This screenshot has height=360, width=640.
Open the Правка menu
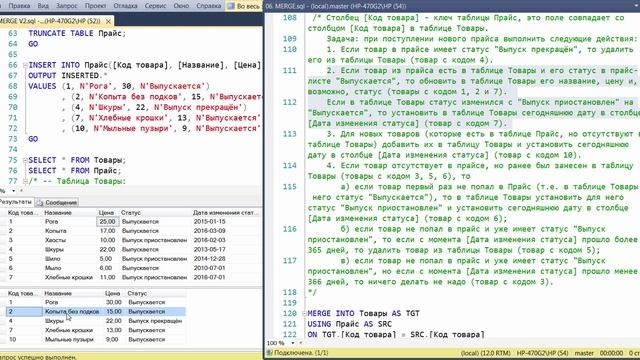19,6
